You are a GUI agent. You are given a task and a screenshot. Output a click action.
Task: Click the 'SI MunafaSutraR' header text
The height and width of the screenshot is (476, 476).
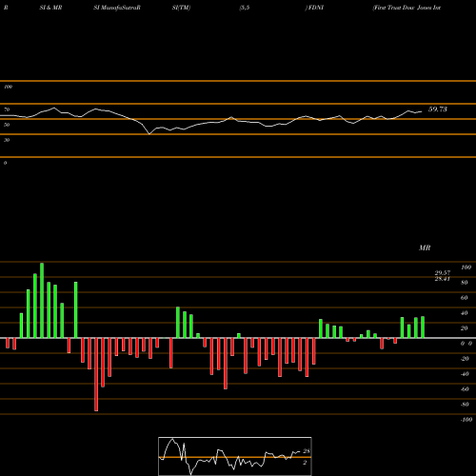[x=117, y=8]
